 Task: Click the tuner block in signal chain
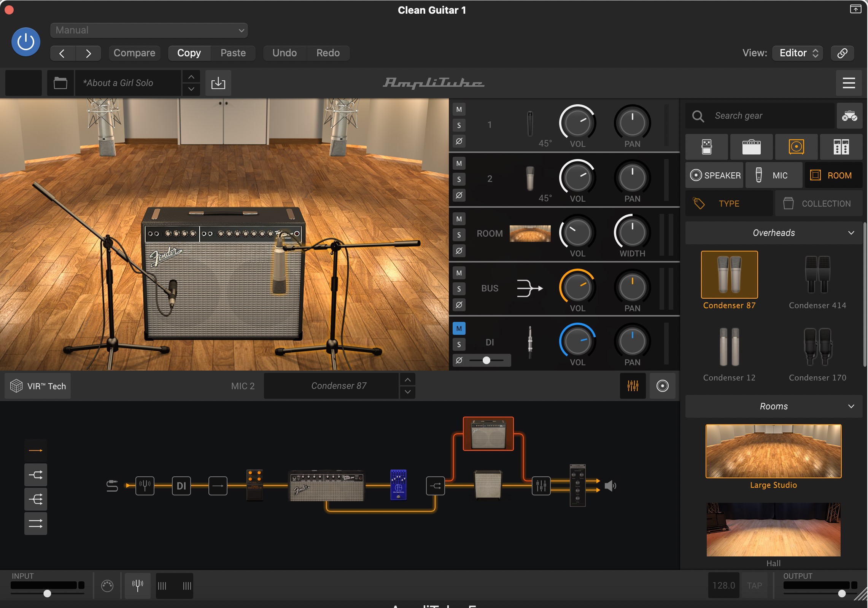[145, 486]
